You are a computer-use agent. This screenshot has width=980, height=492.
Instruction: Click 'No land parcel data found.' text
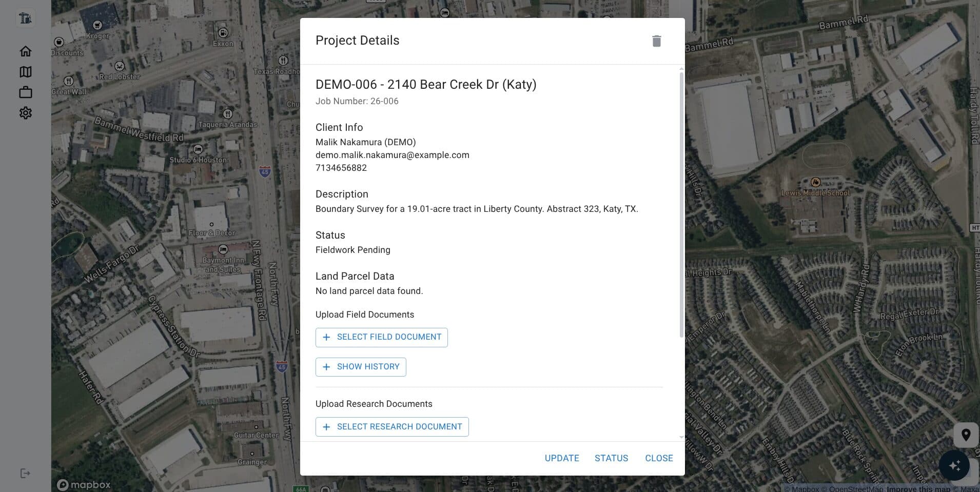point(369,291)
